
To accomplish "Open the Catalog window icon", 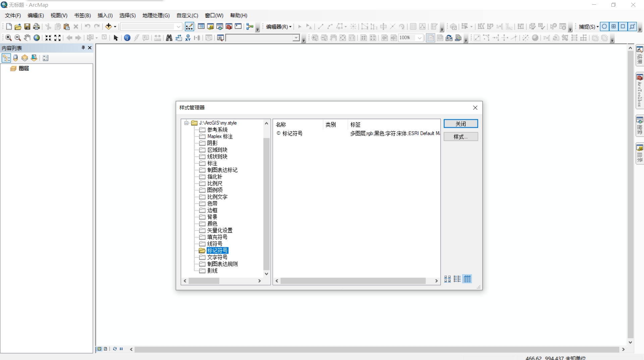I will click(211, 27).
